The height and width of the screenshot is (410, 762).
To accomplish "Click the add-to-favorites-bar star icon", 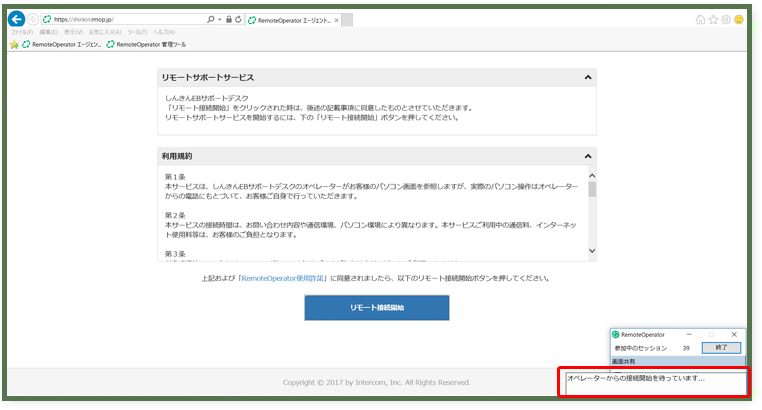I will [x=14, y=44].
